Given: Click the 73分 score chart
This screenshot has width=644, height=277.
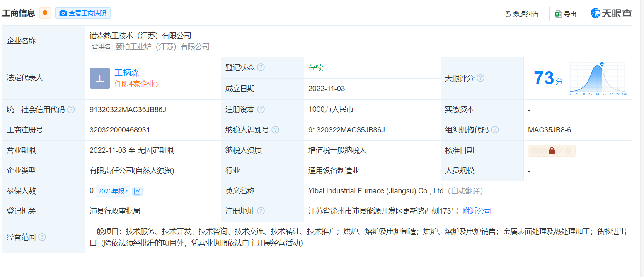Looking at the screenshot, I should [x=598, y=79].
